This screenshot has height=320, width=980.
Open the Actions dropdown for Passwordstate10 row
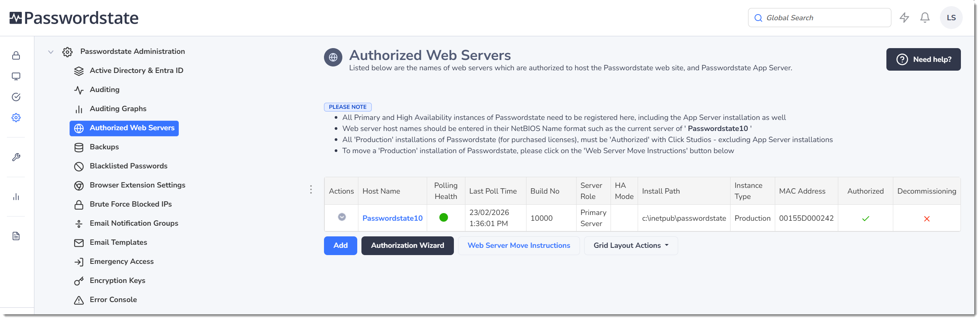(342, 217)
